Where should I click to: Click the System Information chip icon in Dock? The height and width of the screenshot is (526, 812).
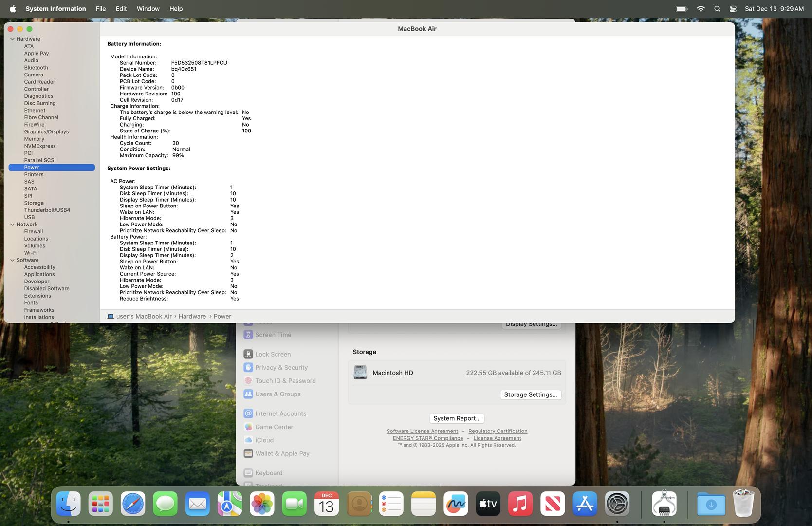point(664,504)
